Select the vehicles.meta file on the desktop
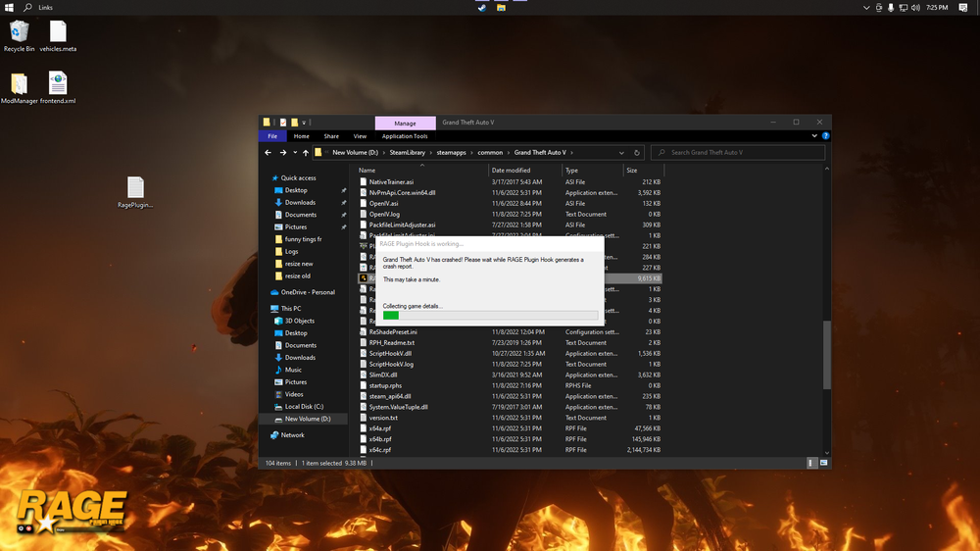 tap(58, 32)
